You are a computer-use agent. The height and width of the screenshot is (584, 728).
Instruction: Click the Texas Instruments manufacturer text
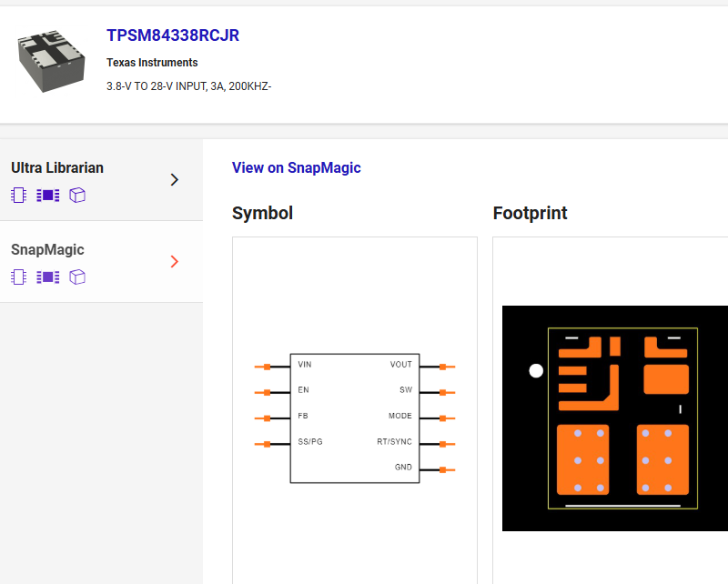(152, 63)
